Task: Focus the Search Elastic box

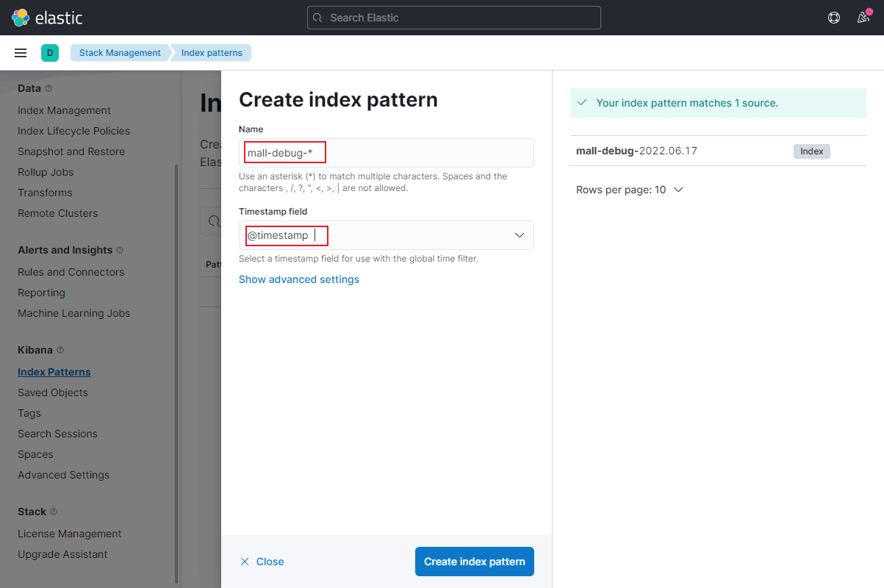Action: click(454, 18)
